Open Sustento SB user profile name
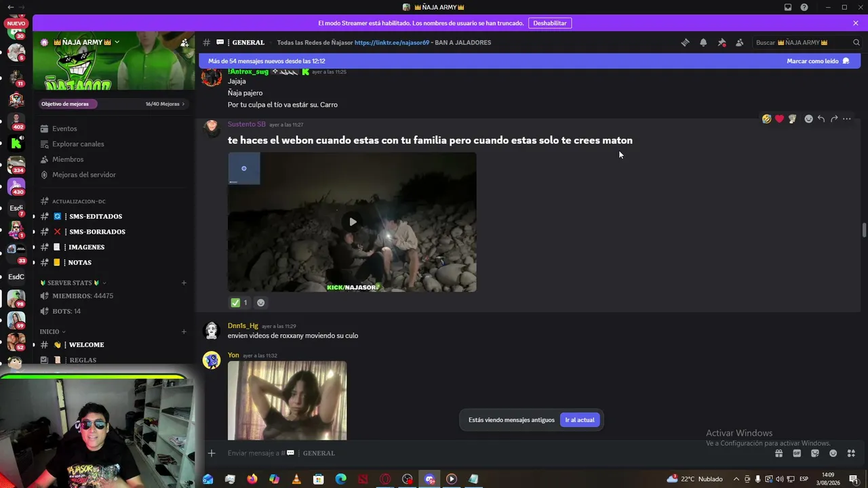Viewport: 868px width, 488px height. 247,124
